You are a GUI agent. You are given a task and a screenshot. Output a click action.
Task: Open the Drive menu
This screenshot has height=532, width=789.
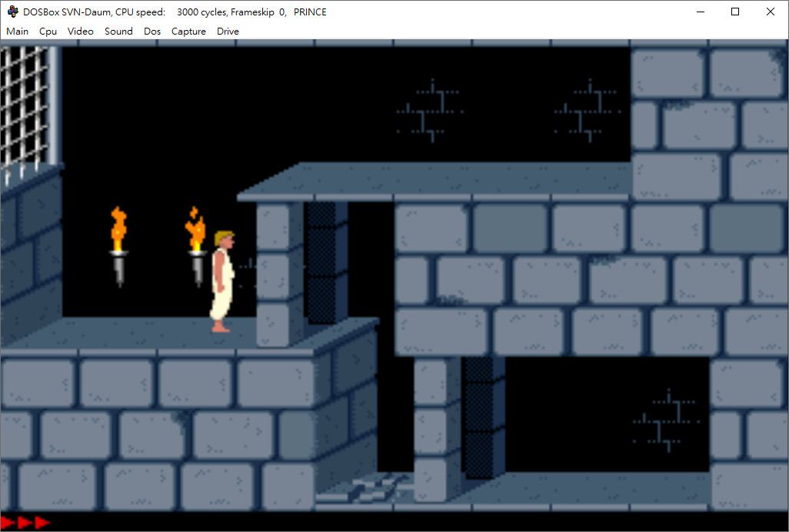coord(228,32)
